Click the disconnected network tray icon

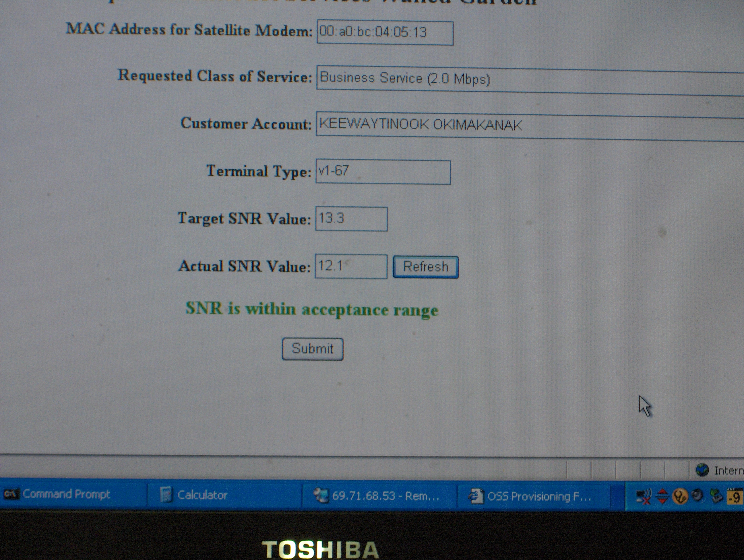tap(643, 497)
